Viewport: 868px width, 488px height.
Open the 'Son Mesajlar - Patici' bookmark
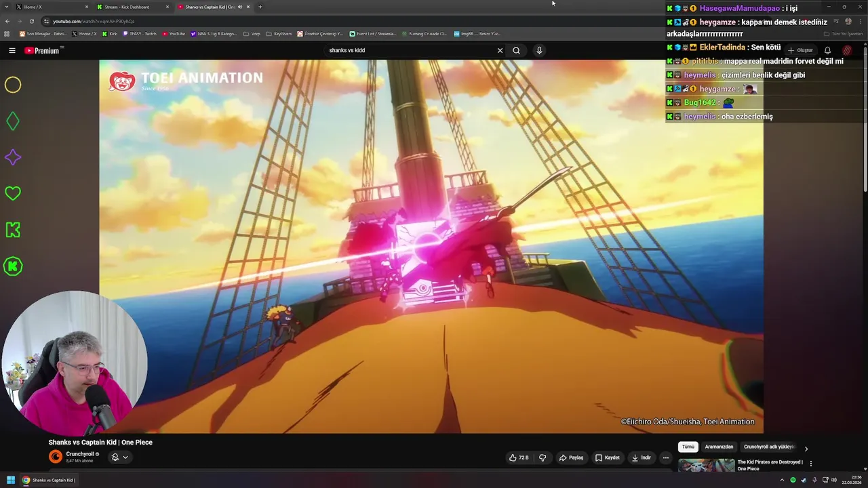[43, 33]
